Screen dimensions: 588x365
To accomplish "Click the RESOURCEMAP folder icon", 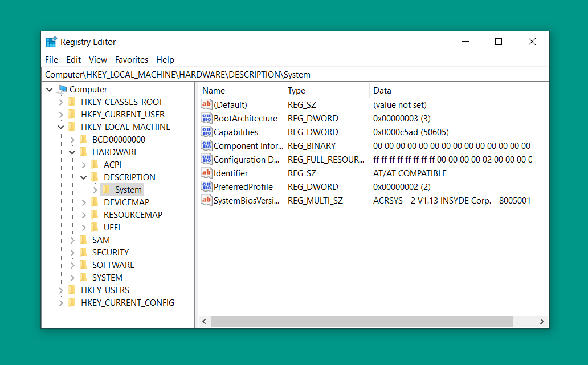I will point(95,215).
